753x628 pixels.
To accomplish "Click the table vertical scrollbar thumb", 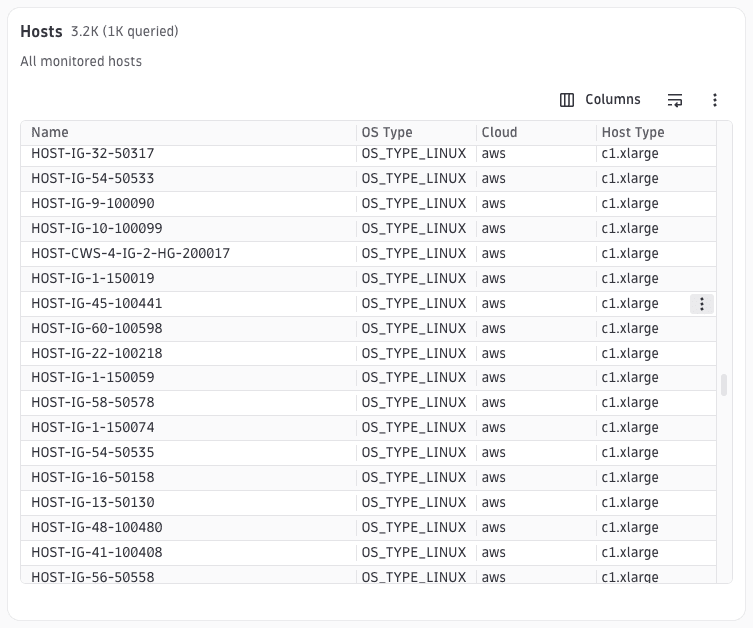I will pyautogui.click(x=724, y=385).
